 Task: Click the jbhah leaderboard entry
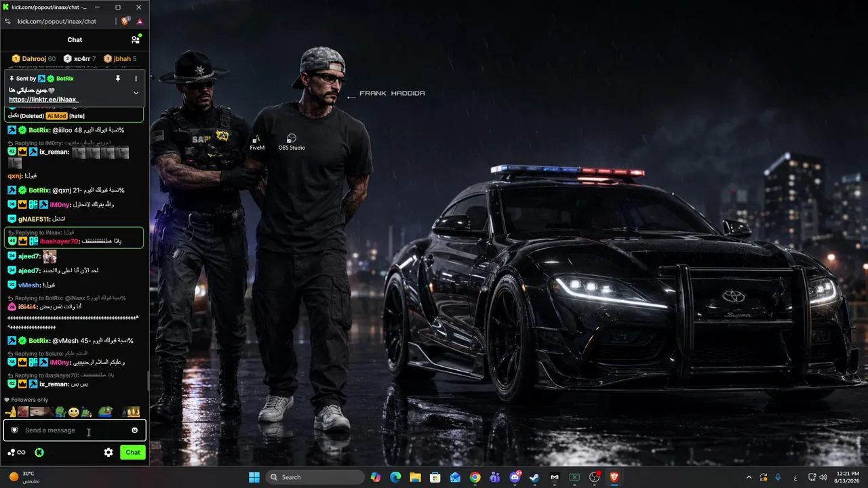pyautogui.click(x=120, y=59)
